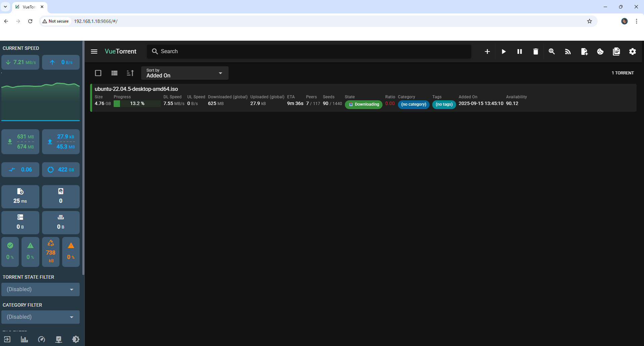Toggle dark/light theme icon
Image resolution: width=644 pixels, height=346 pixels.
click(x=76, y=339)
